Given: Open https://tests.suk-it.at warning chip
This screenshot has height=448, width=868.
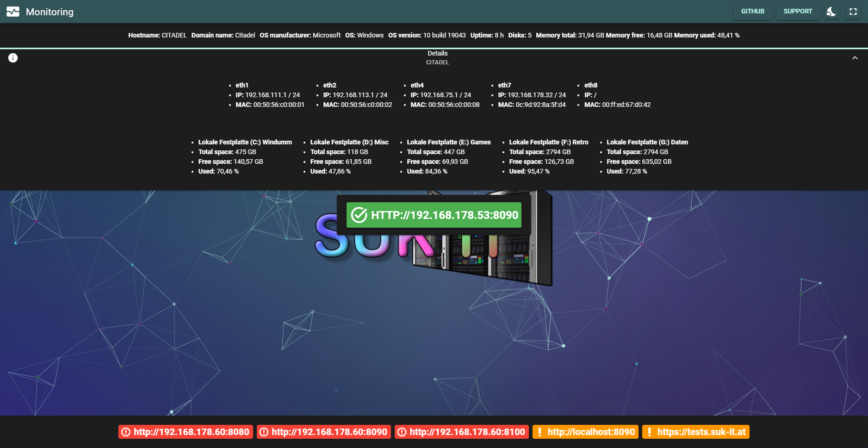Looking at the screenshot, I should tap(696, 432).
